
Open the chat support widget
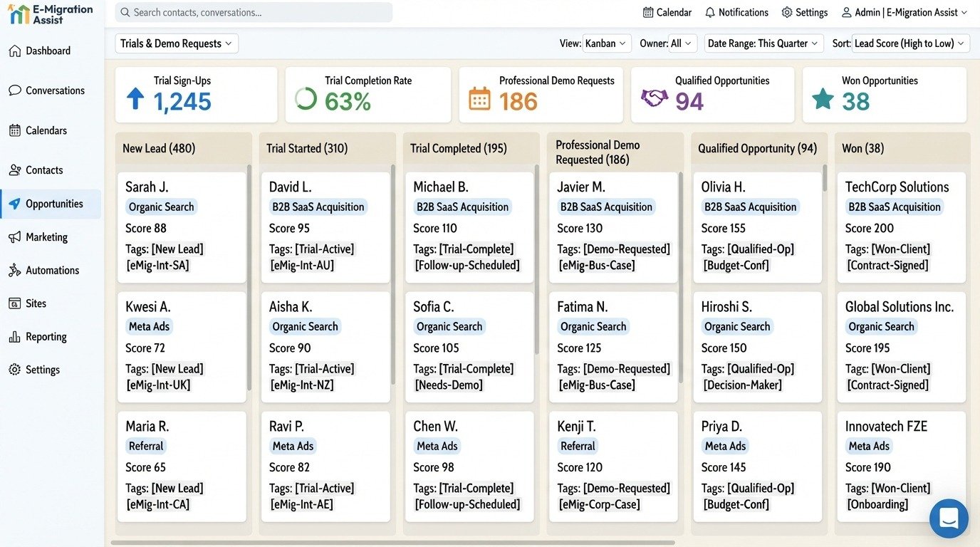tap(949, 519)
